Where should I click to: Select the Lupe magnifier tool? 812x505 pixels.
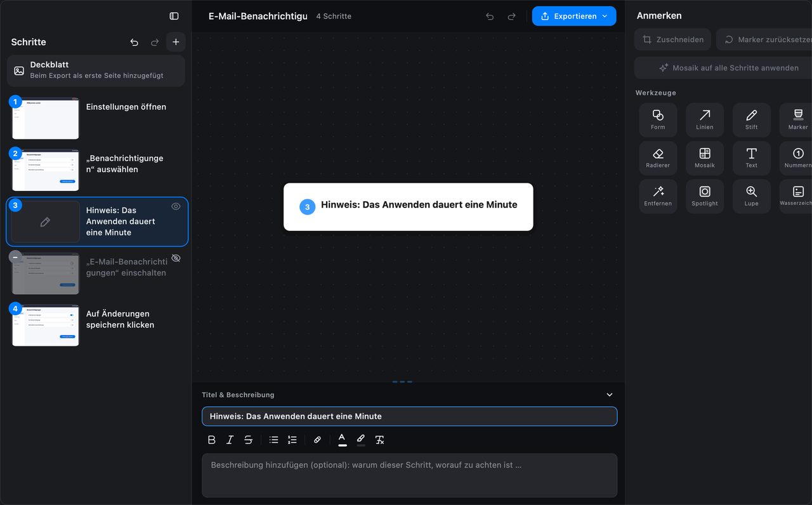(x=752, y=196)
